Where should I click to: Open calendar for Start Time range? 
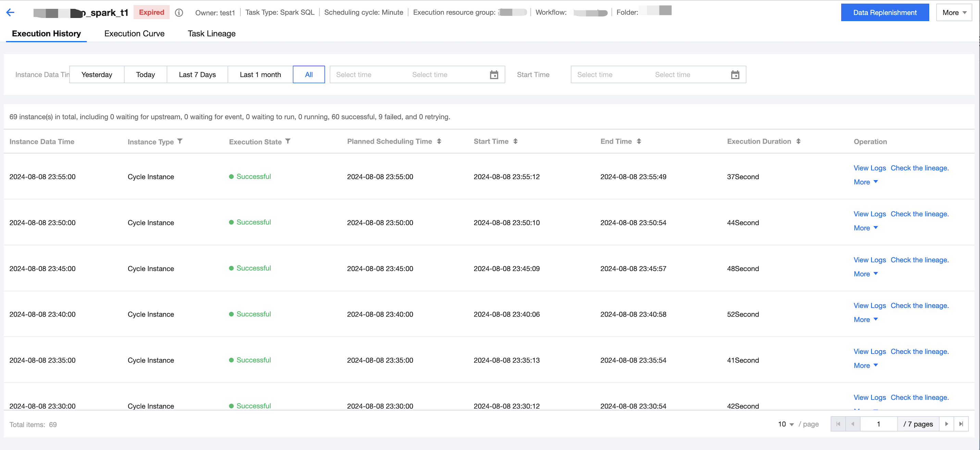(x=735, y=75)
